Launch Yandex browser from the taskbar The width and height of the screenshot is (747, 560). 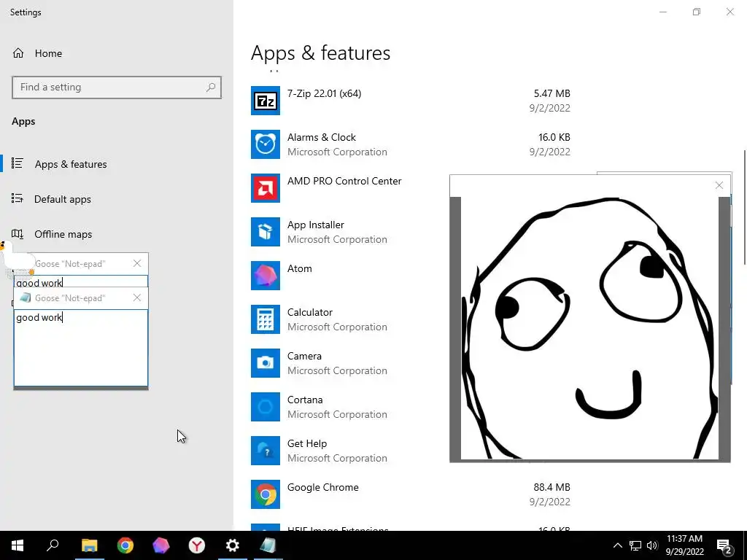(x=197, y=545)
